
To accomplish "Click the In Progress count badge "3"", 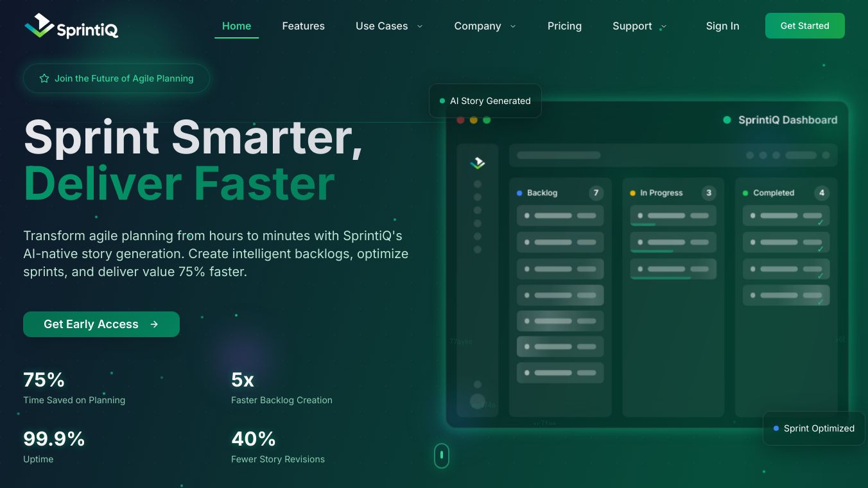I will 709,193.
